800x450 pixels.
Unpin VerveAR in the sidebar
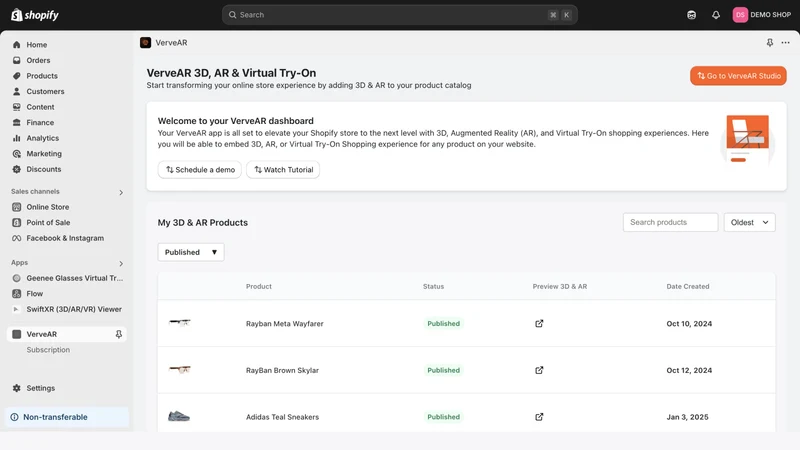tap(118, 334)
